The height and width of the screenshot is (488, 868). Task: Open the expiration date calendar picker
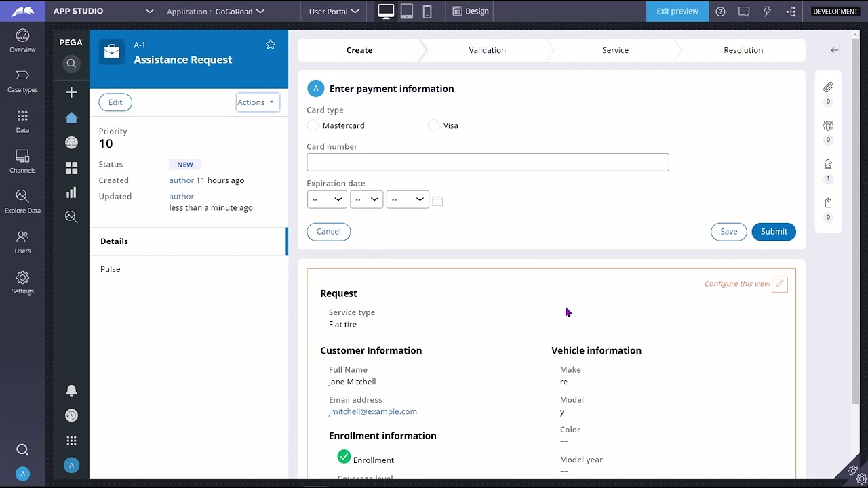point(437,201)
